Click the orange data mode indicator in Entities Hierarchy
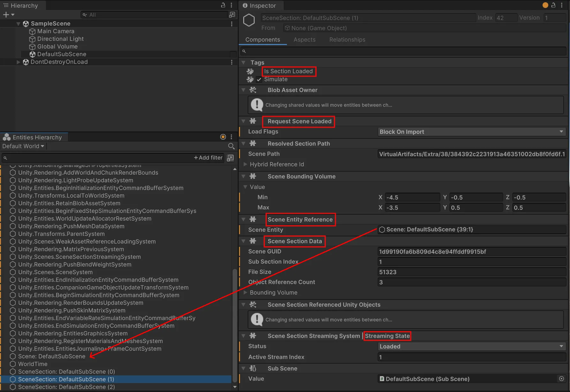570x392 pixels. (223, 137)
